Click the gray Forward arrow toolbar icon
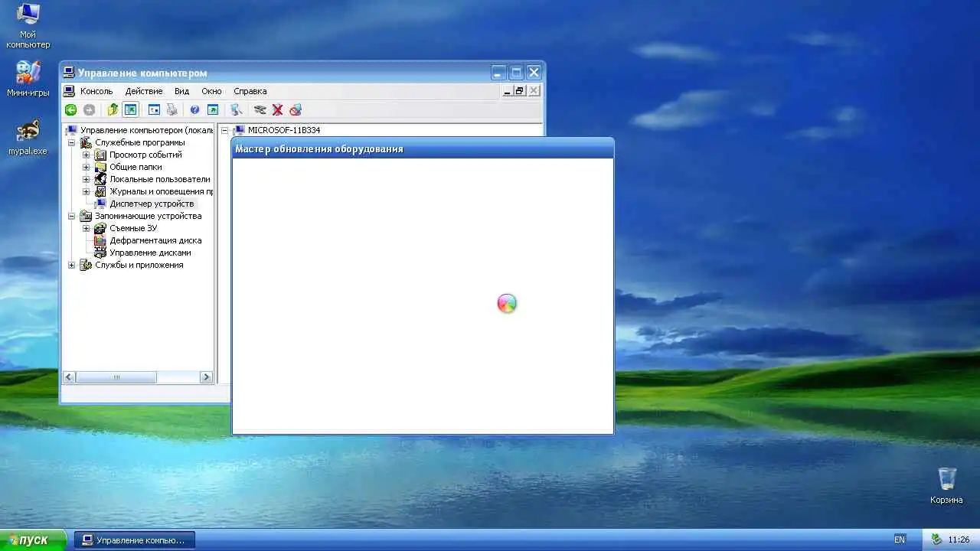 tap(90, 110)
